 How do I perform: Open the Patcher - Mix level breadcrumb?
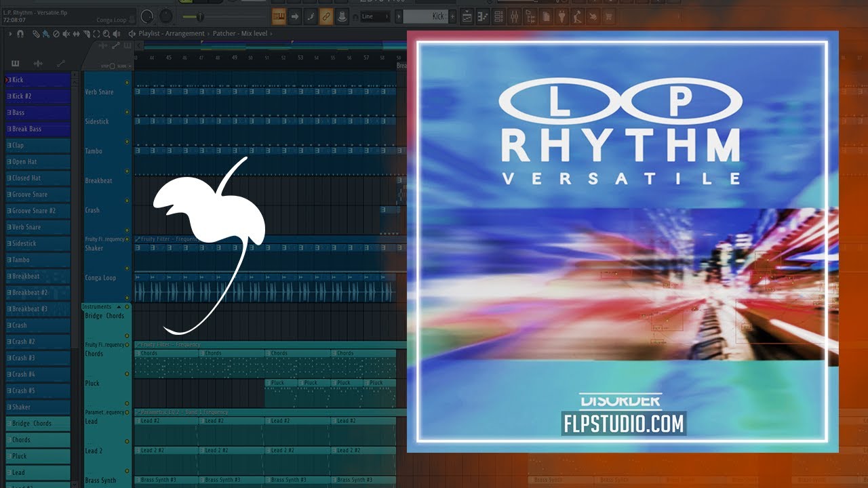coord(240,33)
